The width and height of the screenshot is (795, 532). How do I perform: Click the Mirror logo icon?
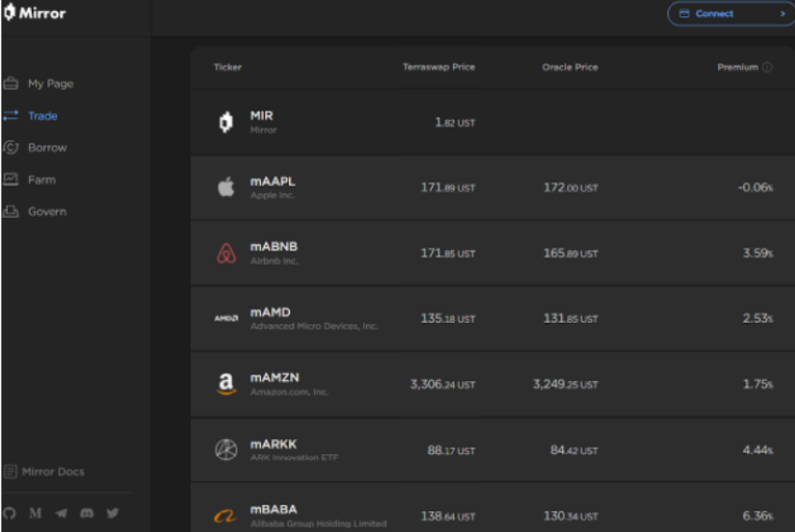point(9,12)
